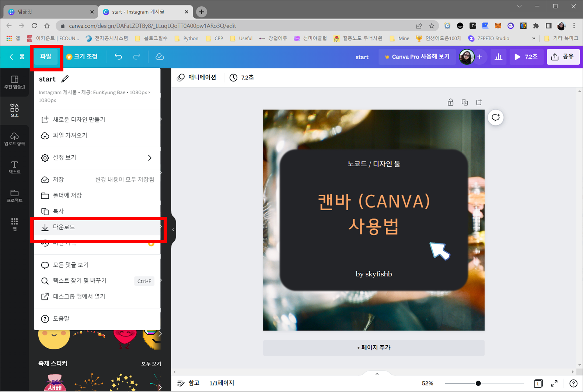The width and height of the screenshot is (583, 392).
Task: Add comment bubble on canvas
Action: (x=496, y=117)
